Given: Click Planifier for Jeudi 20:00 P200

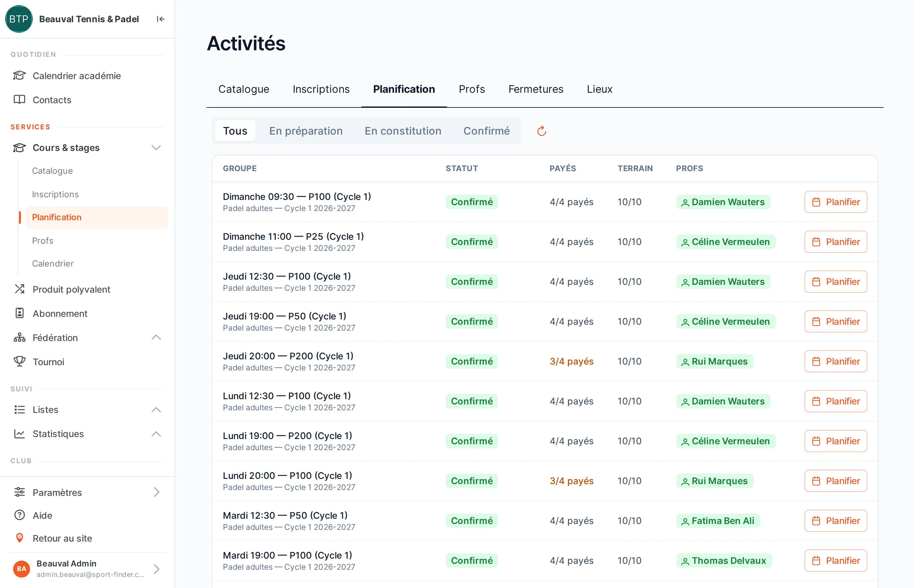Looking at the screenshot, I should 836,361.
